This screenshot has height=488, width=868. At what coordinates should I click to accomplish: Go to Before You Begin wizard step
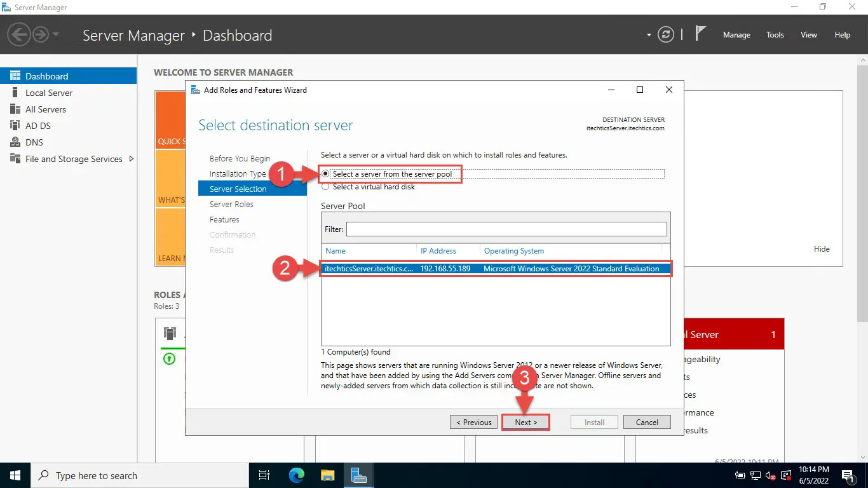[240, 158]
